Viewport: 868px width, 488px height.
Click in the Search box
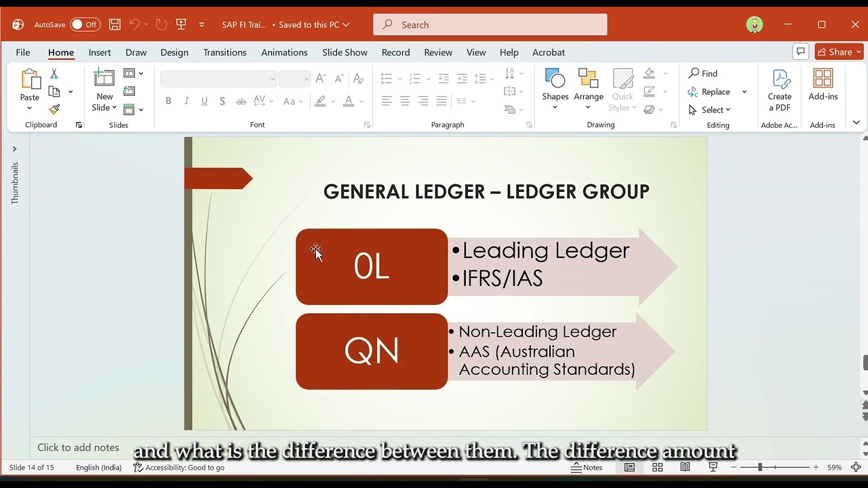point(490,24)
